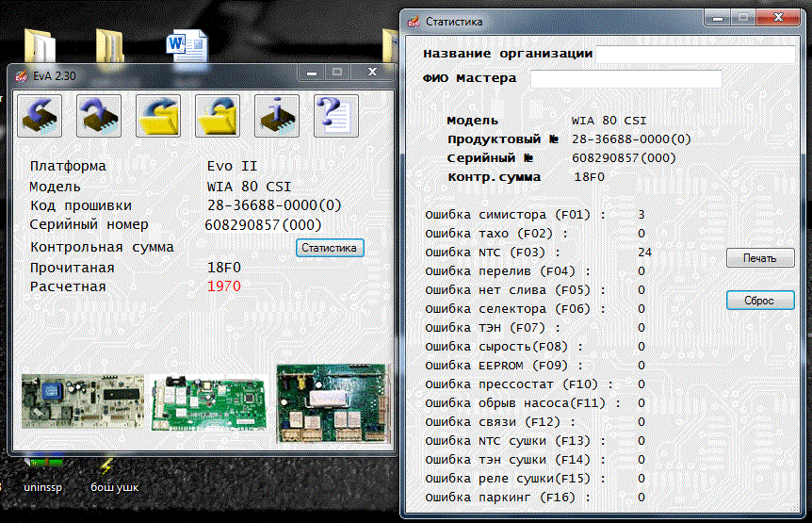Open chip info via the 'i' icon

tap(277, 116)
